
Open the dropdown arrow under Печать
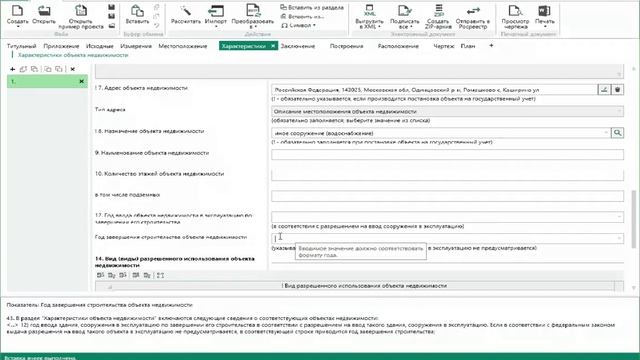[x=544, y=27]
